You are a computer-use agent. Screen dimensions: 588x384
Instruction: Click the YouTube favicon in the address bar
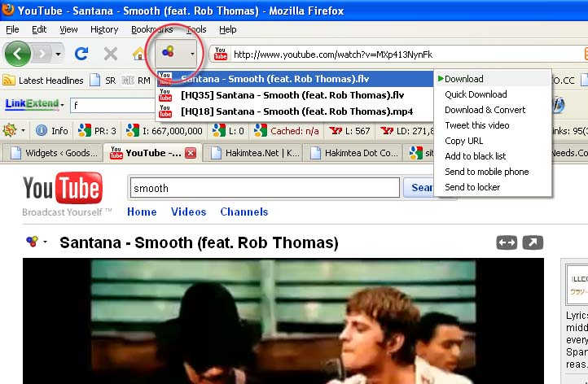221,54
